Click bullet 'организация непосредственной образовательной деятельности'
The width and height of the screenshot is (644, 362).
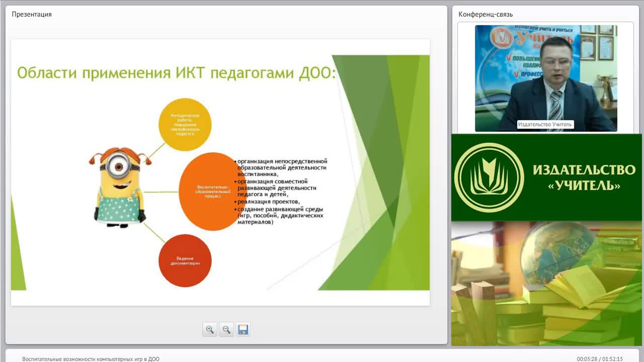tap(281, 167)
